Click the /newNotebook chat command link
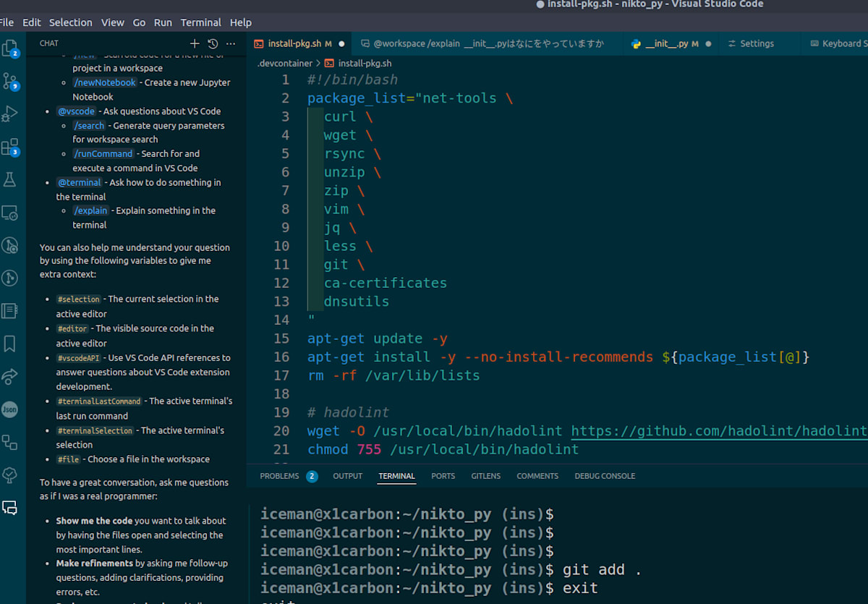The height and width of the screenshot is (604, 868). coord(105,82)
